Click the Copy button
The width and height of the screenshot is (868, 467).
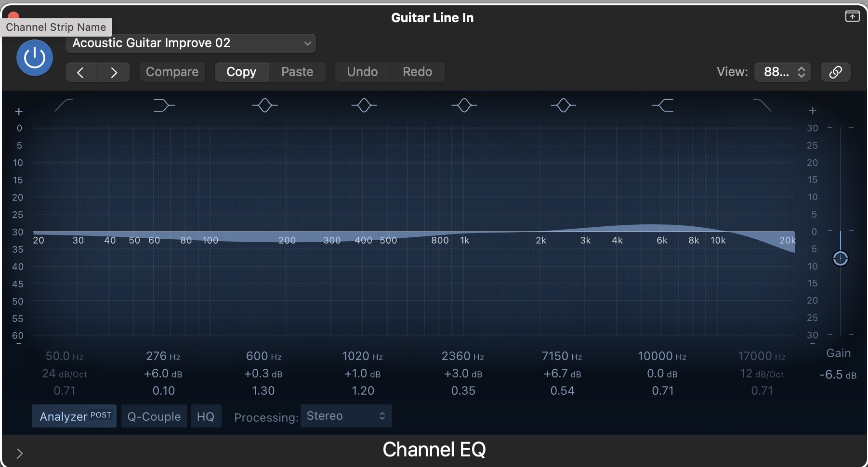pyautogui.click(x=241, y=72)
